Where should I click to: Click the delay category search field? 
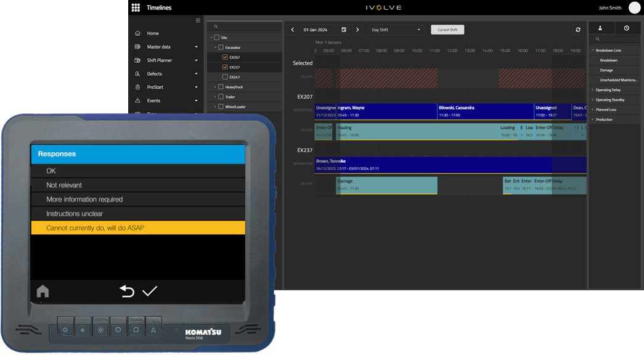pyautogui.click(x=615, y=39)
